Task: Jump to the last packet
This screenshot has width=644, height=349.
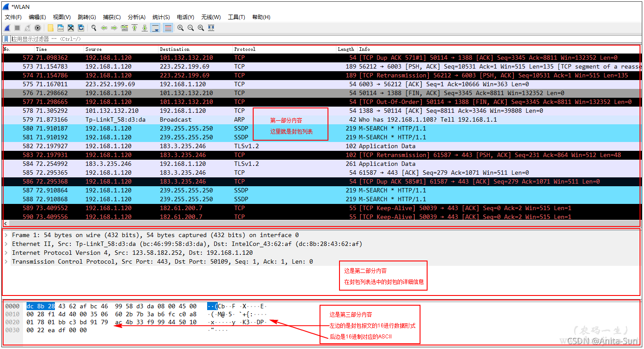Action: 145,28
